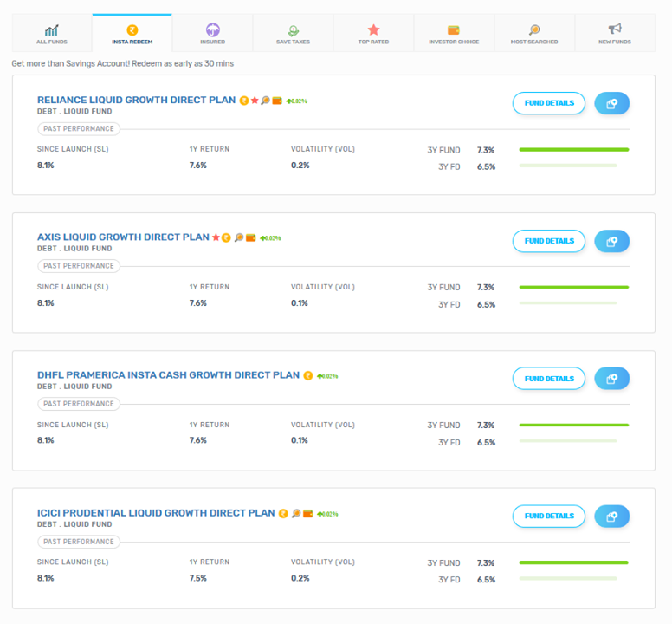Click the 7.5% 1Y return on ICICI card
This screenshot has height=624, width=672.
pos(198,579)
